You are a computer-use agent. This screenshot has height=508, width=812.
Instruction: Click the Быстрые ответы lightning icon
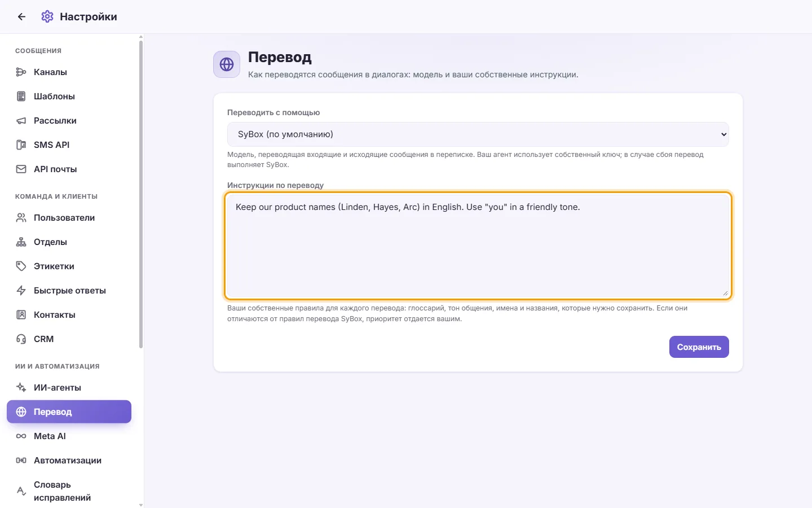(21, 291)
